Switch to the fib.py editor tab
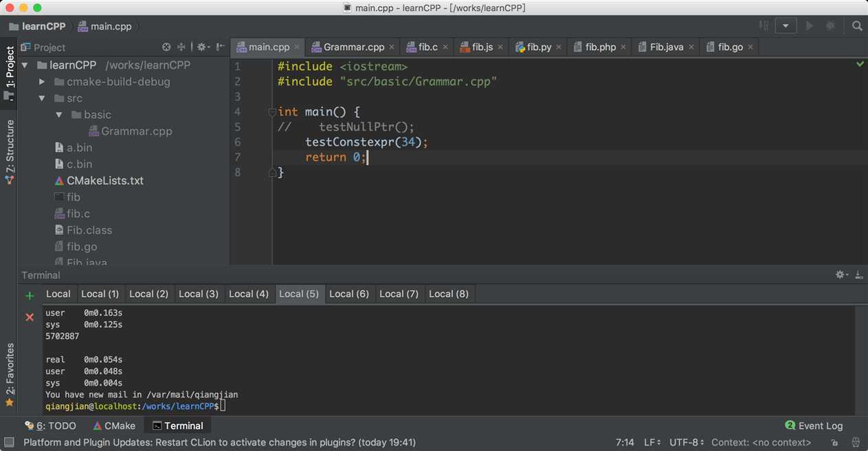The image size is (868, 451). coord(539,47)
